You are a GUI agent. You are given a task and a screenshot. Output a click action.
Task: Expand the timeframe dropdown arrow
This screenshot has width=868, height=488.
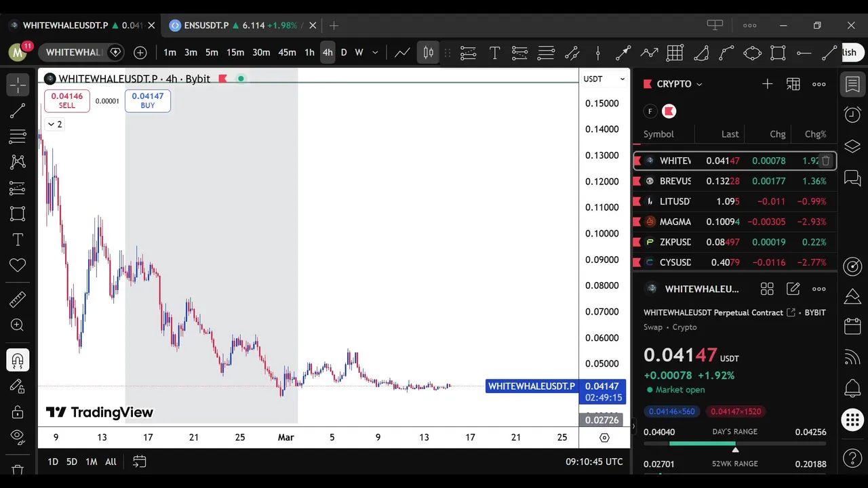tap(375, 52)
